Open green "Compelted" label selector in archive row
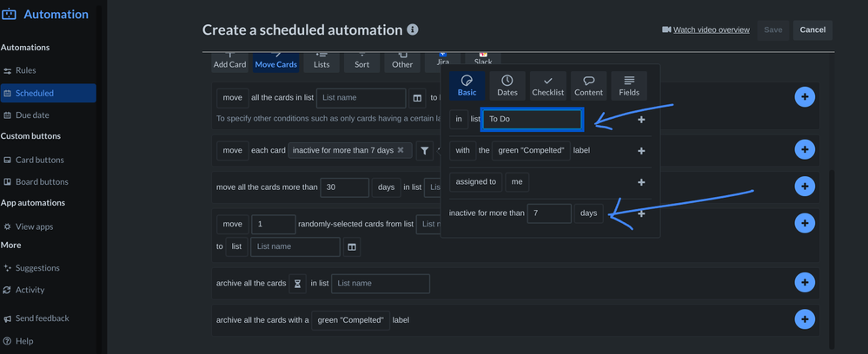The height and width of the screenshot is (354, 868). [x=350, y=320]
